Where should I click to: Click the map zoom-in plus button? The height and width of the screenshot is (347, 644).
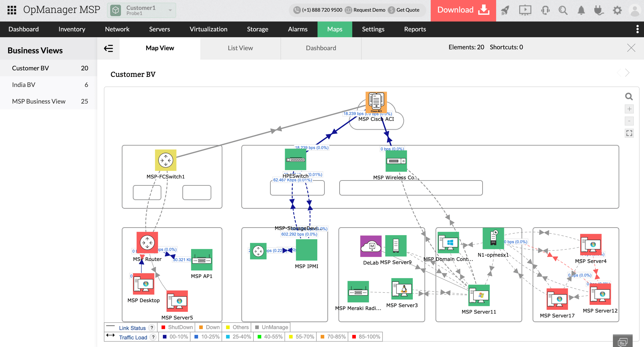(x=629, y=109)
